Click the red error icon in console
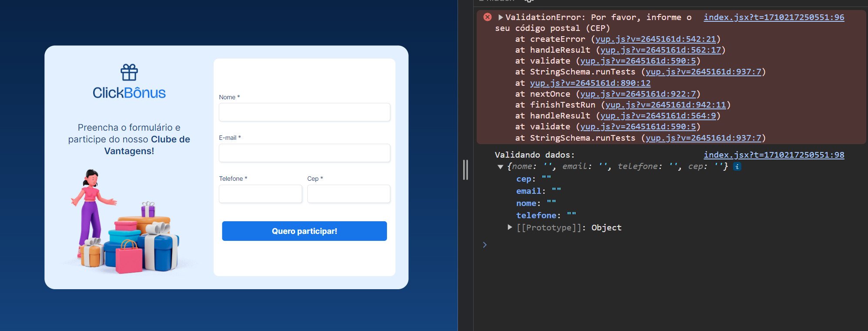The width and height of the screenshot is (868, 331). tap(488, 17)
